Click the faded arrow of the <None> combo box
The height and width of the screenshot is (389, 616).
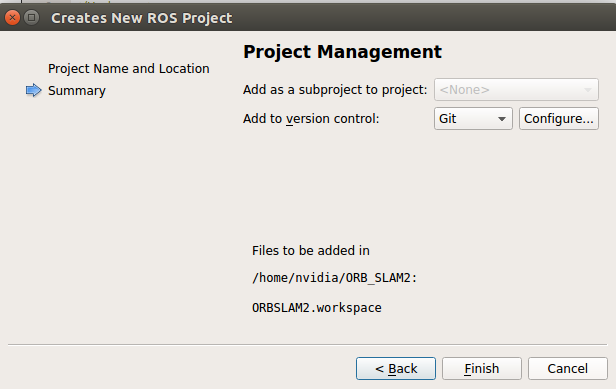click(588, 90)
